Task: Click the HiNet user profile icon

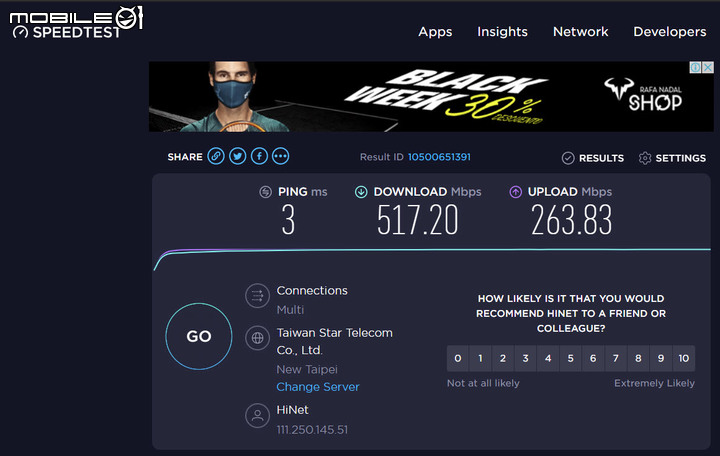Action: [x=257, y=416]
